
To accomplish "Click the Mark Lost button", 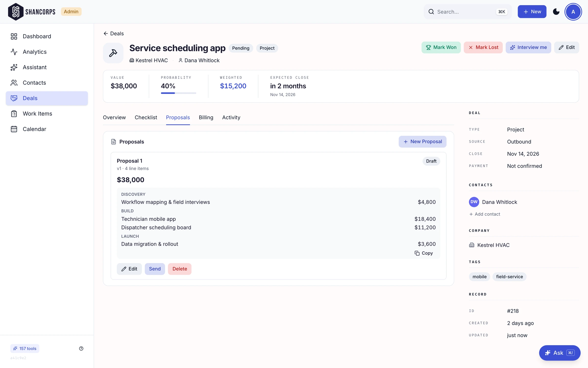I will point(483,47).
